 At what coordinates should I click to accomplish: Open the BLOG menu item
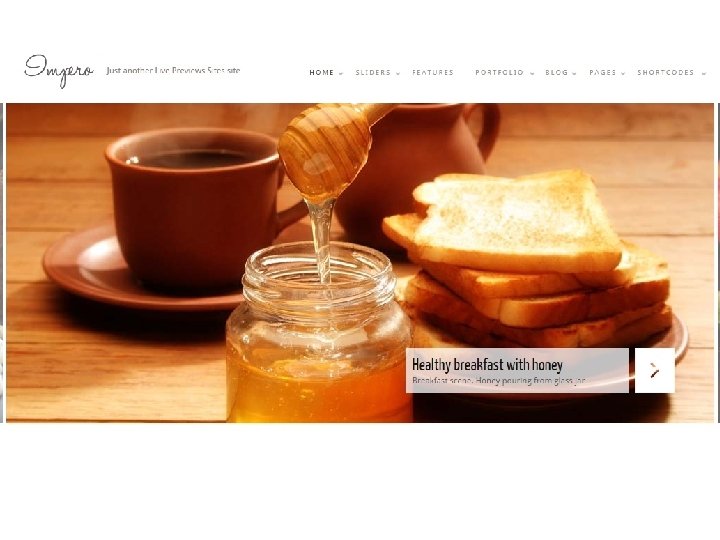(x=557, y=73)
